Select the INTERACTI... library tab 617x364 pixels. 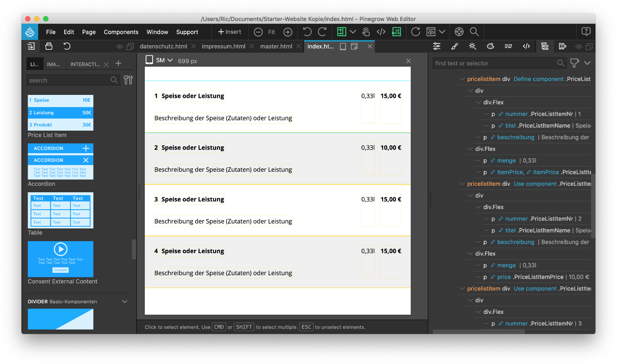(85, 64)
